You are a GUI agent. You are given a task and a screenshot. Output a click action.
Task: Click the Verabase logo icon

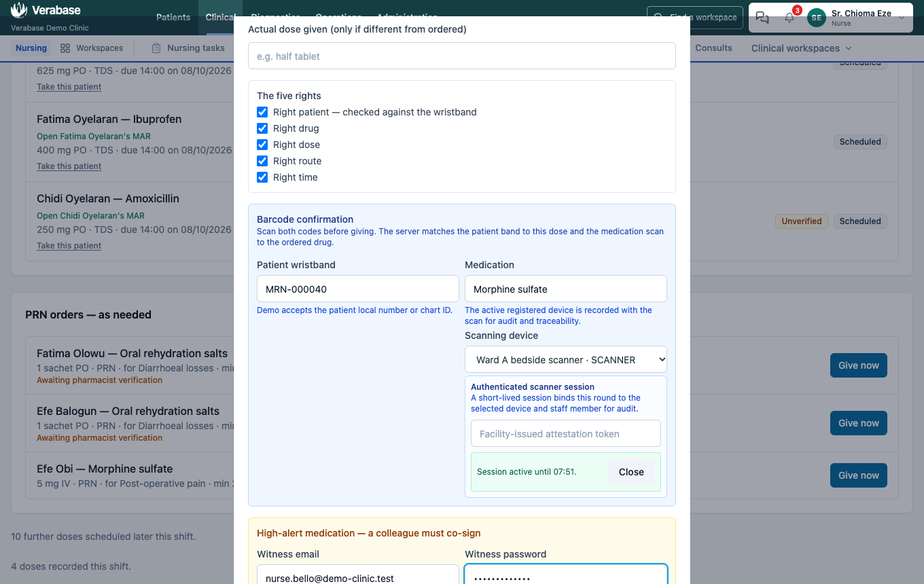19,10
